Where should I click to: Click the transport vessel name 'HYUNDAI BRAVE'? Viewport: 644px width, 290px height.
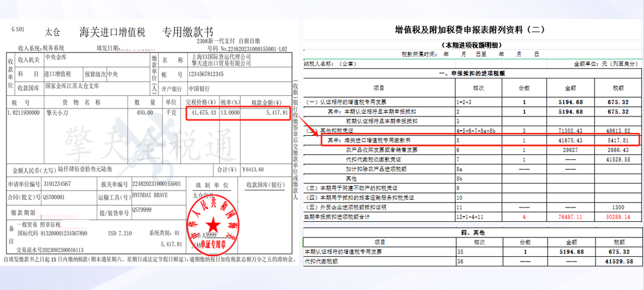click(x=150, y=196)
